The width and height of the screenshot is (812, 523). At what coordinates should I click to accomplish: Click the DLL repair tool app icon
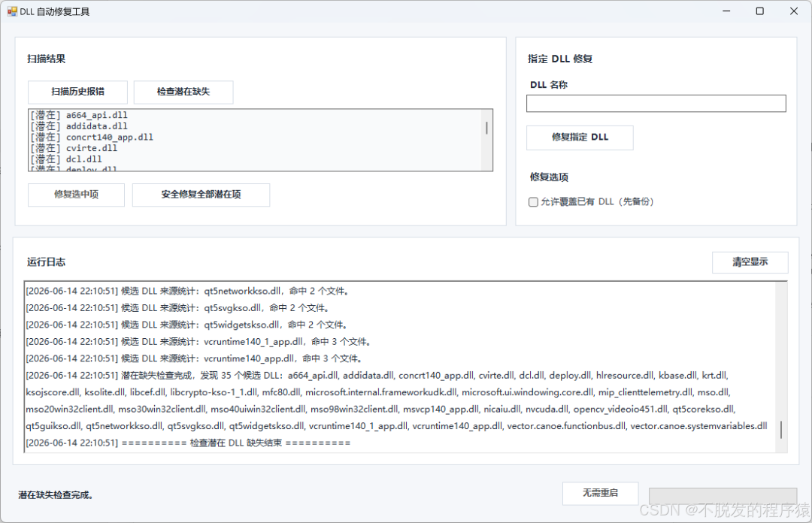pos(12,11)
